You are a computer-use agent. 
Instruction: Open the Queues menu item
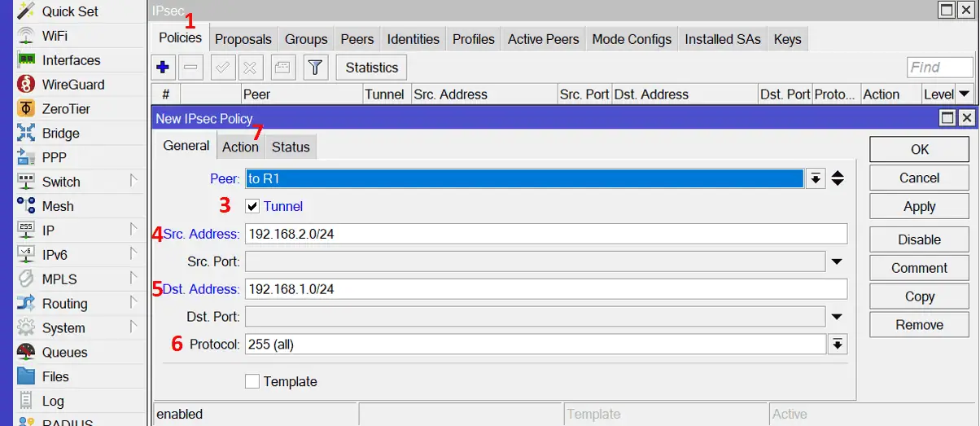pyautogui.click(x=64, y=353)
